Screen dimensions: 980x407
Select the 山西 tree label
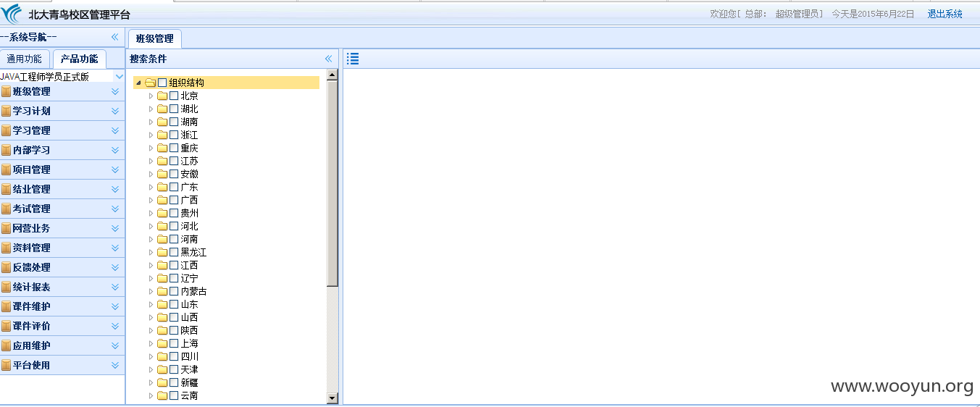[x=189, y=317]
